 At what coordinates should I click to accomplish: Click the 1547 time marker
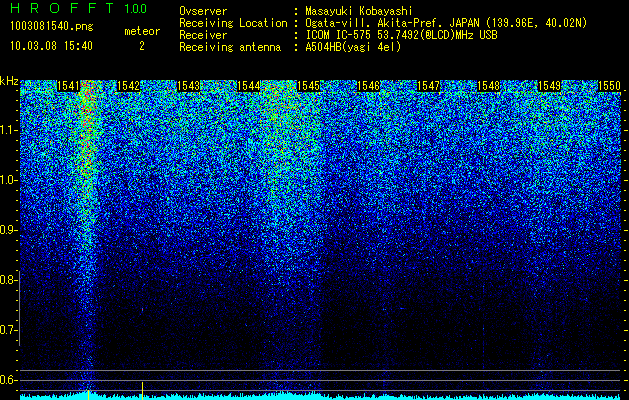[429, 85]
